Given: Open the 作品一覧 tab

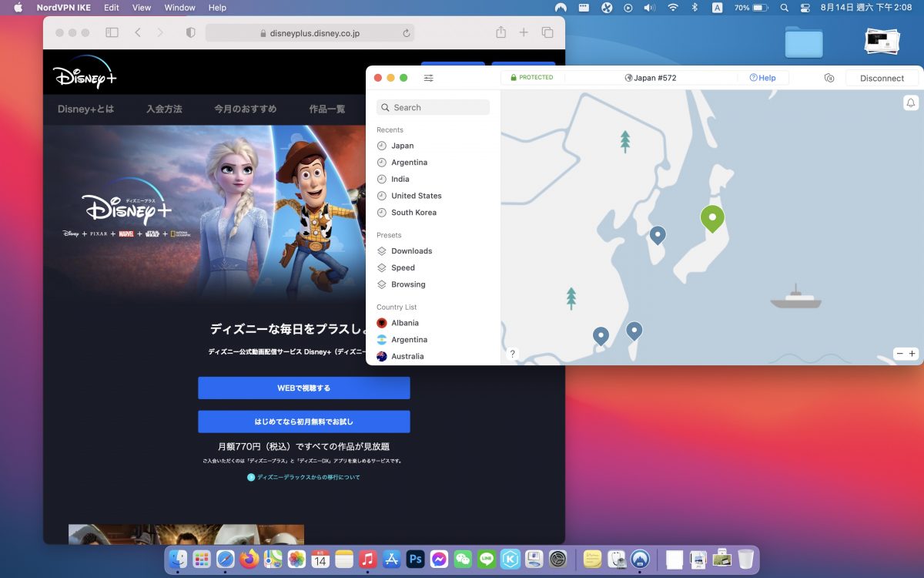Looking at the screenshot, I should click(326, 109).
